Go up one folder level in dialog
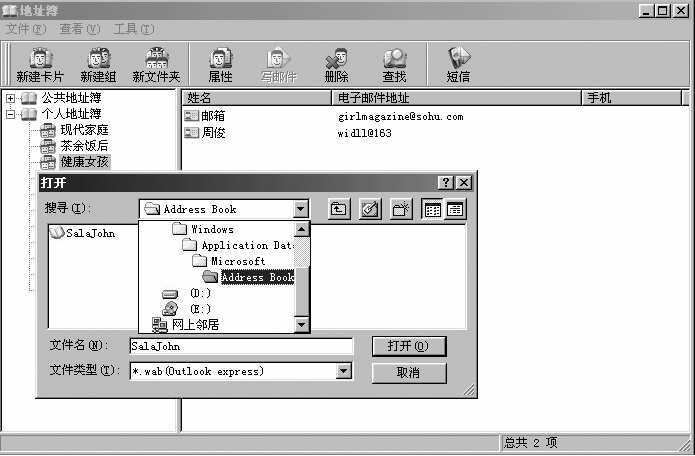The image size is (695, 456). pyautogui.click(x=339, y=209)
